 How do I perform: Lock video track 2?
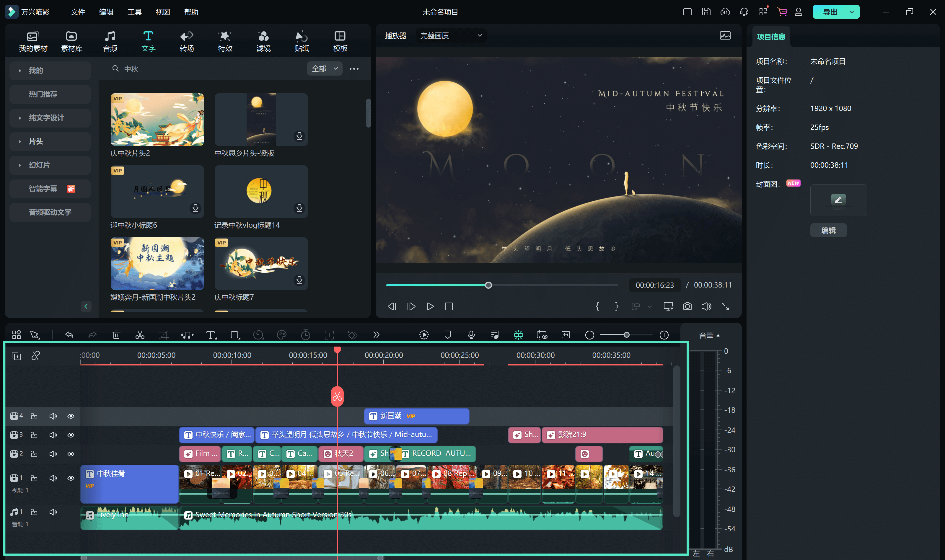[34, 454]
